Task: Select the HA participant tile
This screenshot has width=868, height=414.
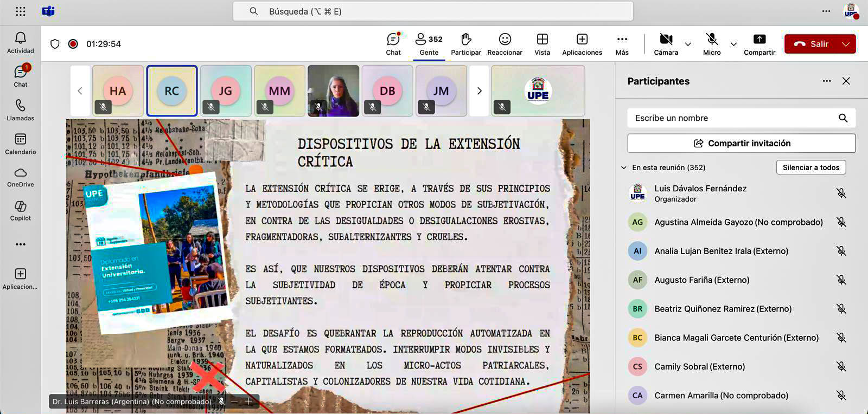Action: [118, 90]
